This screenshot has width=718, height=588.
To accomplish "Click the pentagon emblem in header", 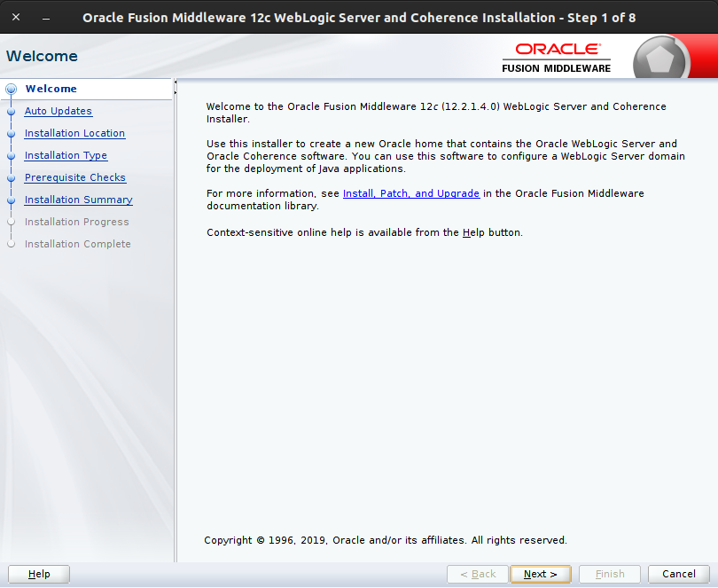I will (x=660, y=59).
